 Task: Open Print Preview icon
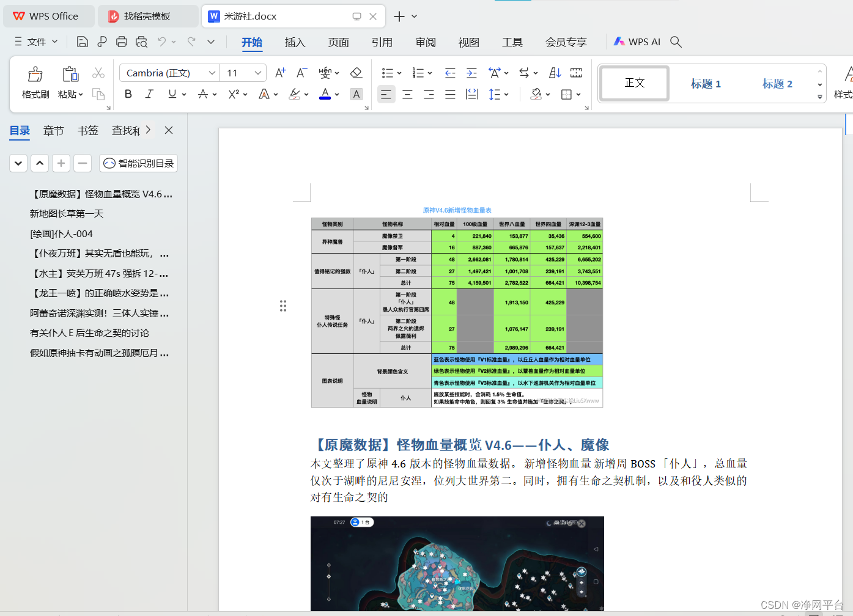(141, 42)
